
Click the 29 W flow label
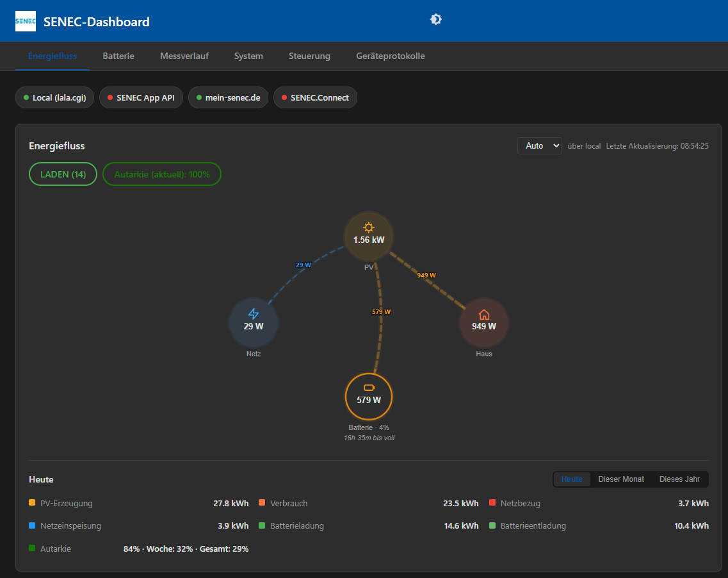303,265
